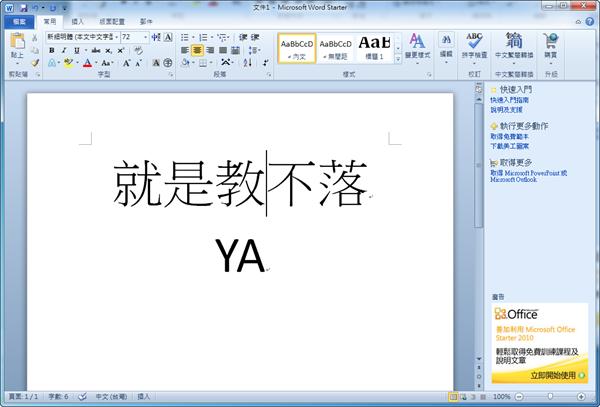Expand the font name dropdown
Viewport: 600px width, 407px height.
tap(115, 37)
